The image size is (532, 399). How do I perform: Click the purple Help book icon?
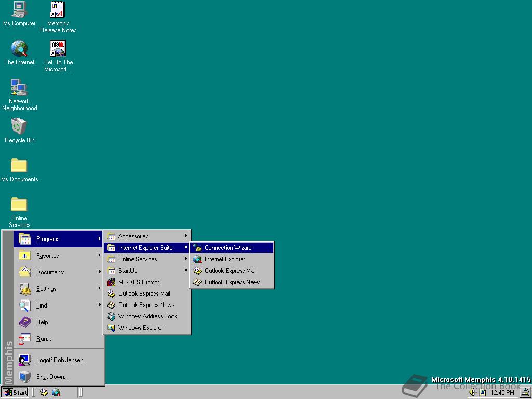coord(25,322)
